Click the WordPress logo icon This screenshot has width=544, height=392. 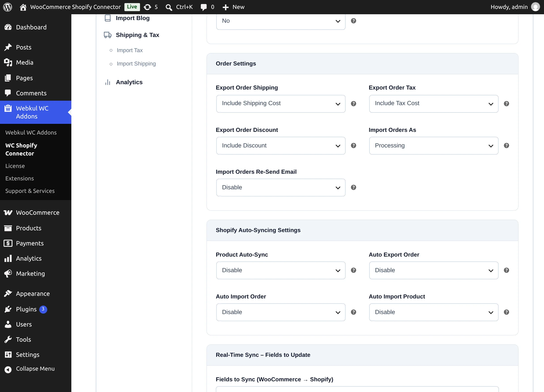click(x=7, y=7)
